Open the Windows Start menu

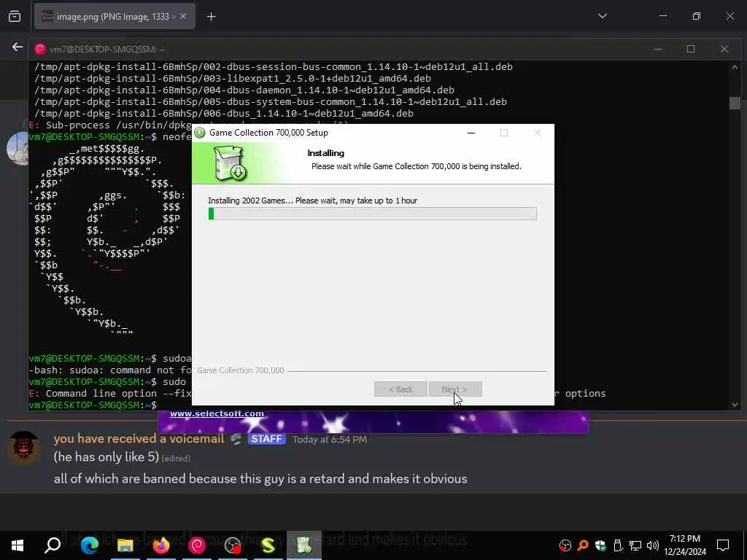18,545
